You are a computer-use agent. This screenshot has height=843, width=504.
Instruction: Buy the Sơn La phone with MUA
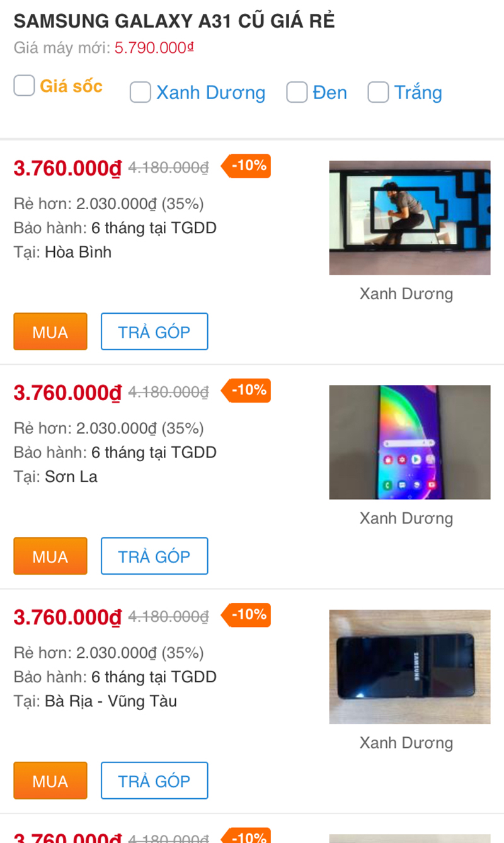click(50, 556)
